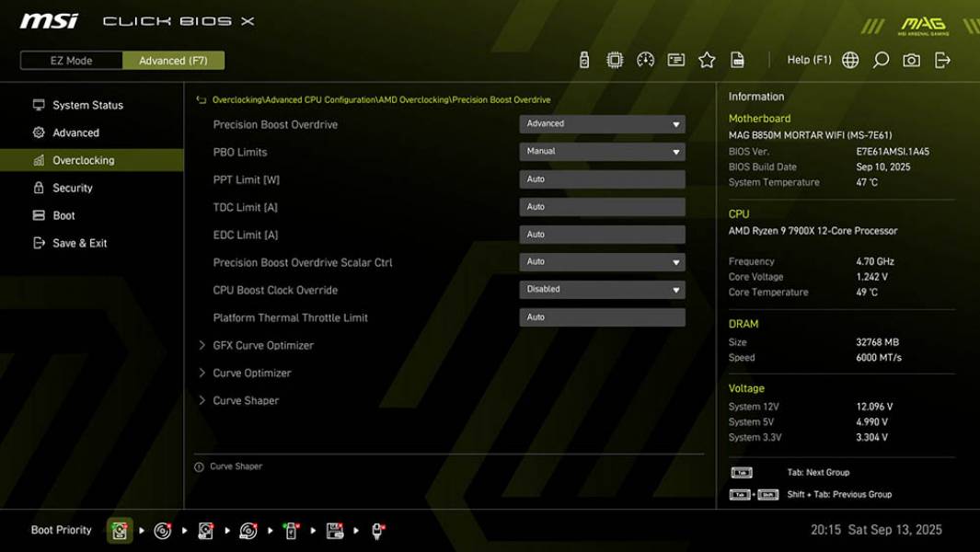Open the Overclocking section in sidebar
This screenshot has width=980, height=552.
tap(81, 160)
